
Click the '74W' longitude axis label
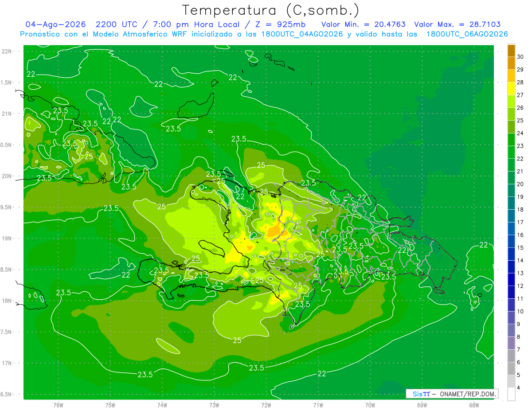(x=162, y=405)
